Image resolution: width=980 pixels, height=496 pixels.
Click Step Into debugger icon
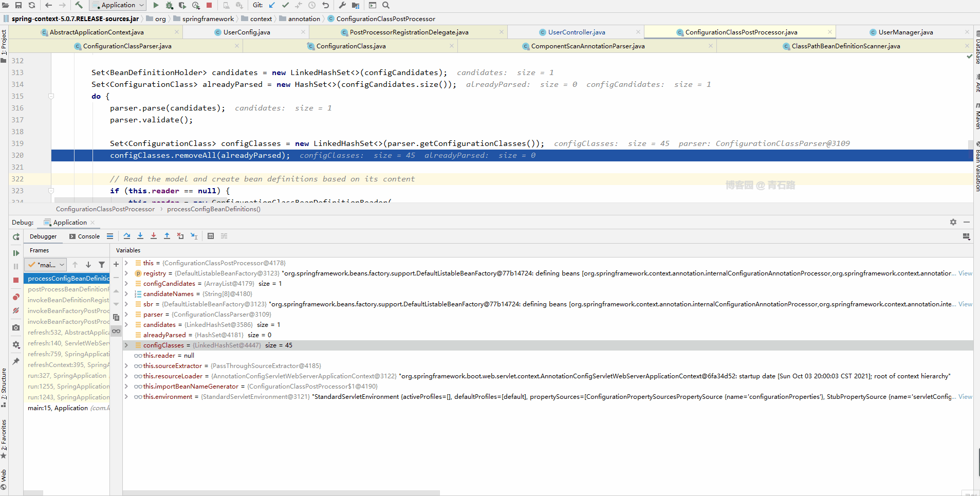[x=140, y=236]
